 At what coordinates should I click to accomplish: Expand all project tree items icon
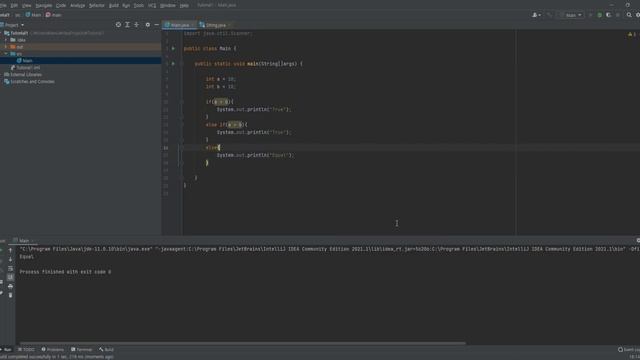(127, 25)
